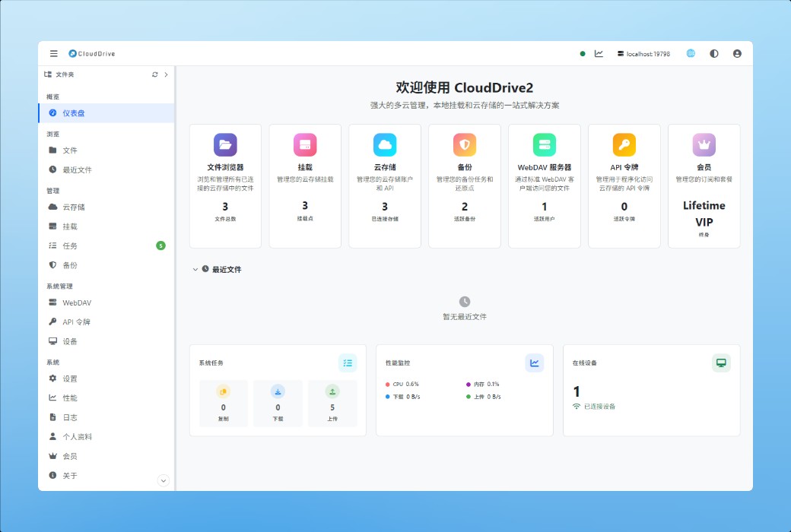Open 日志 in the sidebar
The width and height of the screenshot is (791, 532).
click(106, 417)
